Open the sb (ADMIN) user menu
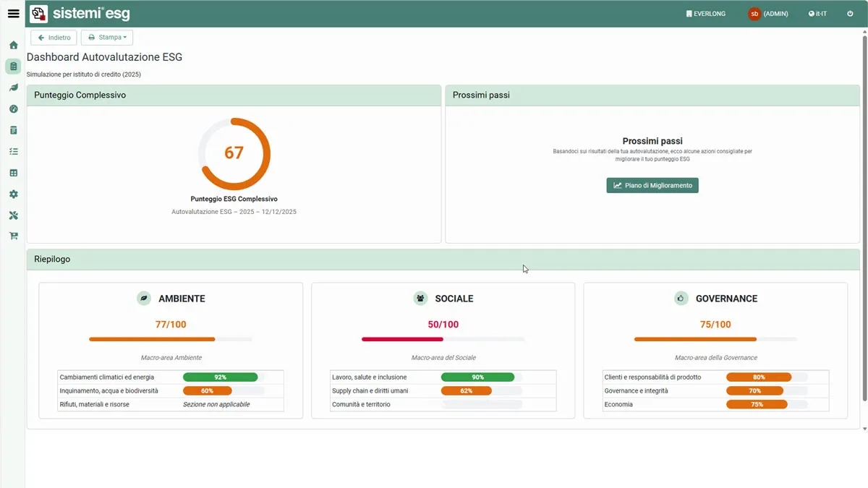This screenshot has width=868, height=488. pyautogui.click(x=767, y=14)
